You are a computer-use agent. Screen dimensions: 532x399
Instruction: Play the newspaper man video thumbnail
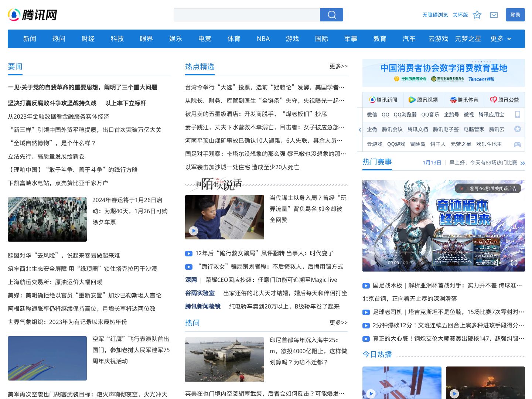click(225, 217)
